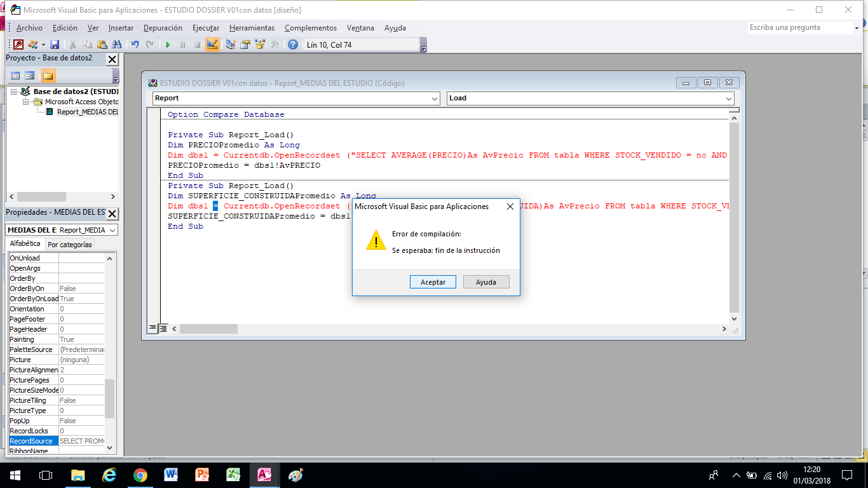Click the properties list scroll up arrow
868x488 pixels.
[x=111, y=258]
